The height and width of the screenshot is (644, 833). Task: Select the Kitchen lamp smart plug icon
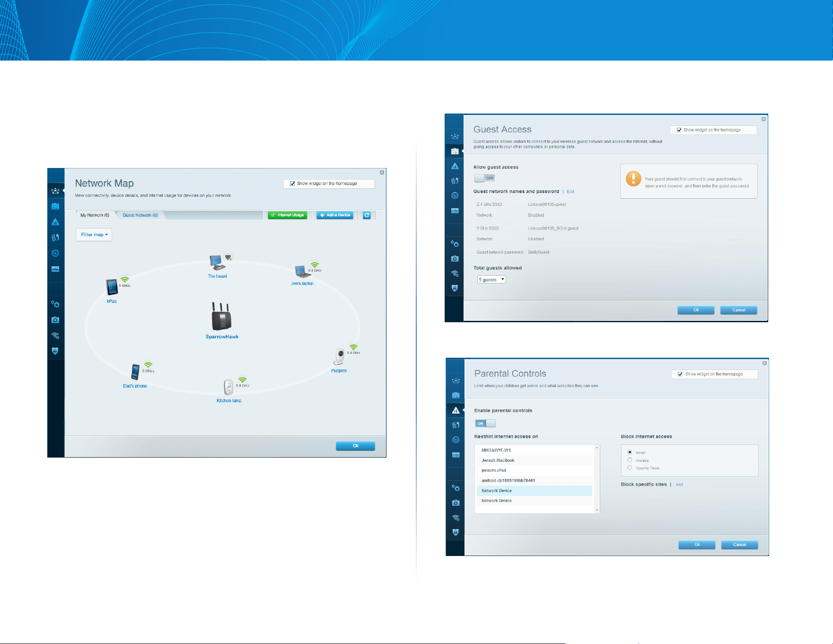pos(228,387)
